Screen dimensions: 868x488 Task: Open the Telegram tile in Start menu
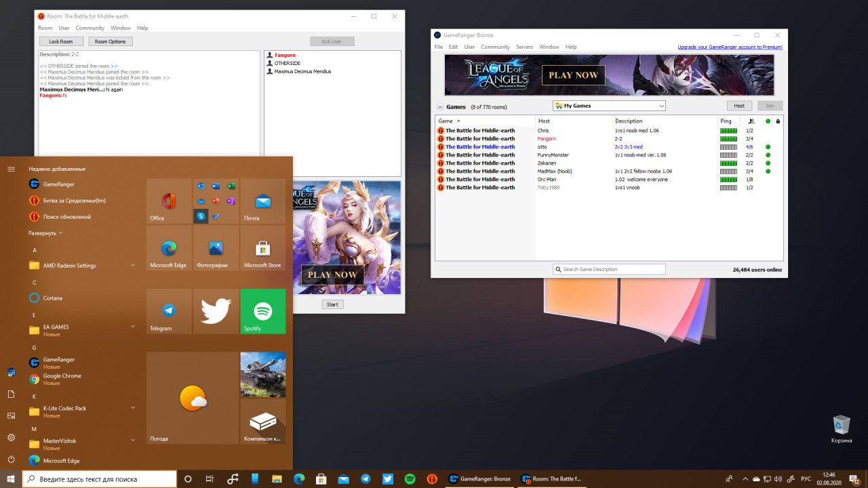[x=169, y=311]
